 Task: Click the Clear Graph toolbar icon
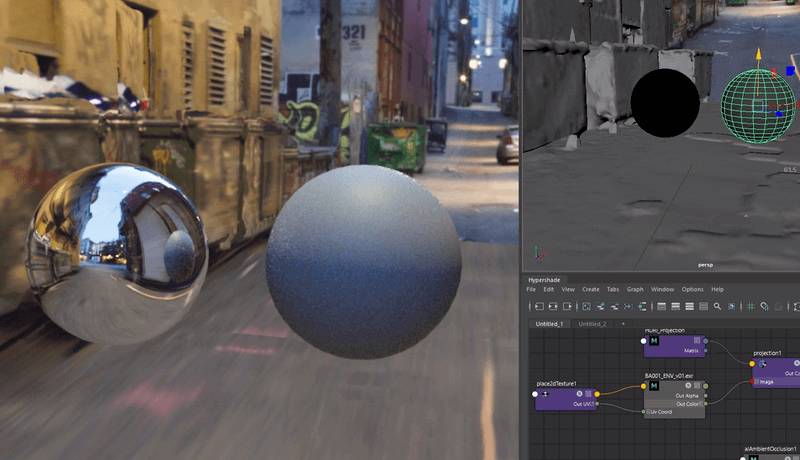tap(586, 306)
